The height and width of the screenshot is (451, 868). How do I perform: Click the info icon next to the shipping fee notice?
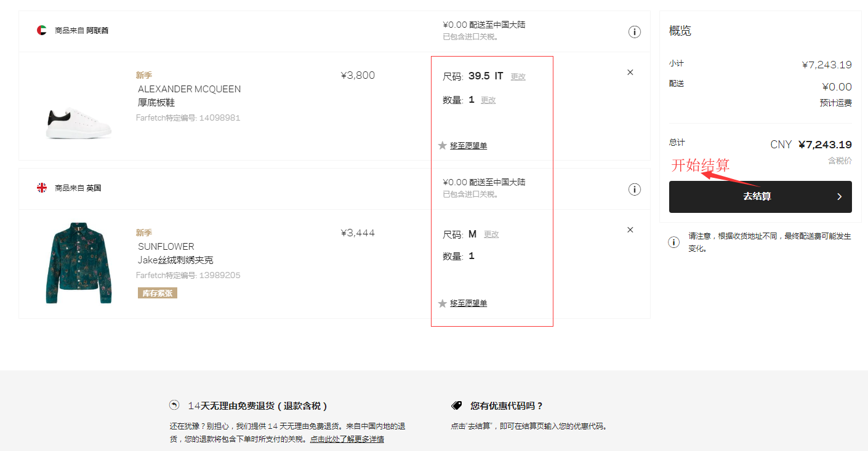pos(674,242)
